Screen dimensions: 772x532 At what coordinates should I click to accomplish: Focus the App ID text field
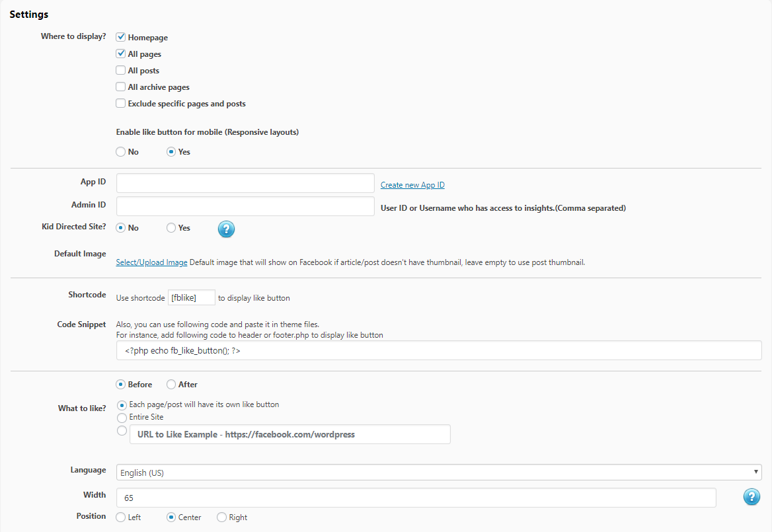click(x=245, y=183)
